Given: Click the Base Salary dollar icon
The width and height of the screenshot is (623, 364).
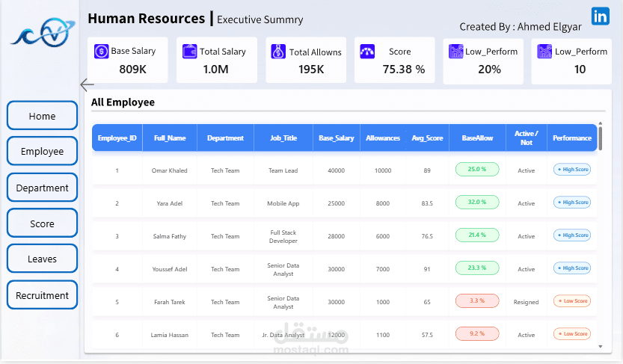Looking at the screenshot, I should [x=101, y=52].
